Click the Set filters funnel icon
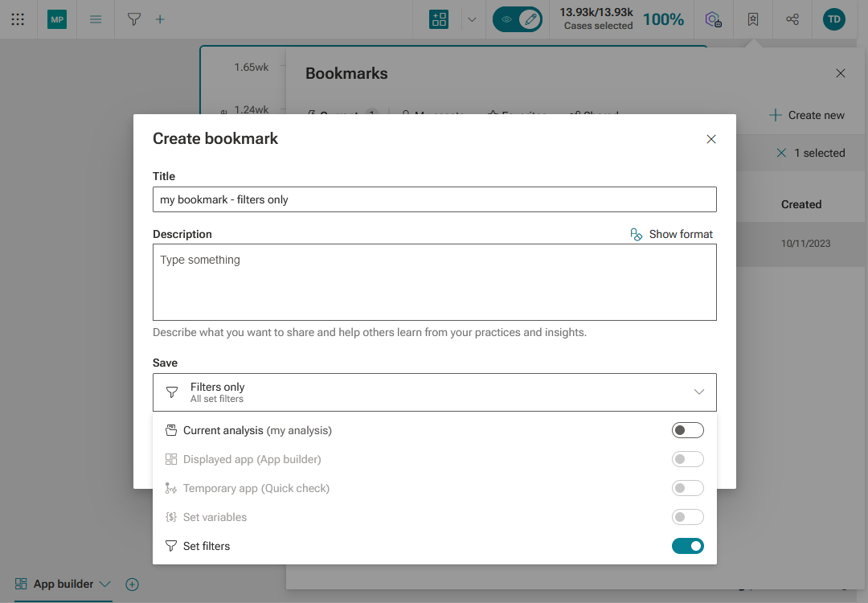The width and height of the screenshot is (868, 603). [171, 546]
